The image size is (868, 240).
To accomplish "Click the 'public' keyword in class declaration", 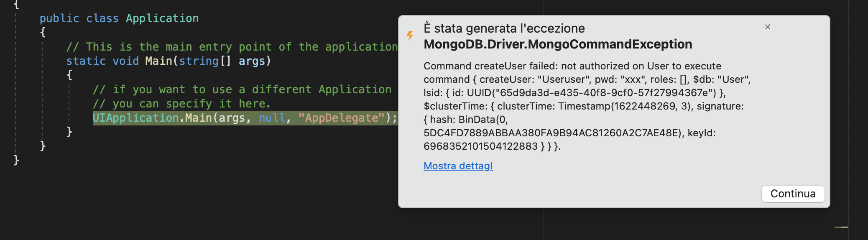I will coord(59,18).
